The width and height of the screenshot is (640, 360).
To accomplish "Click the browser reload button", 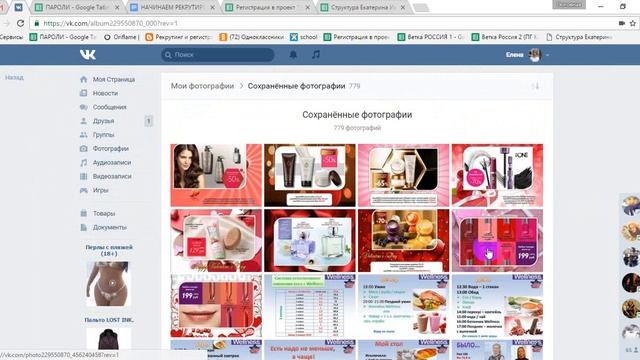I will click(20, 23).
